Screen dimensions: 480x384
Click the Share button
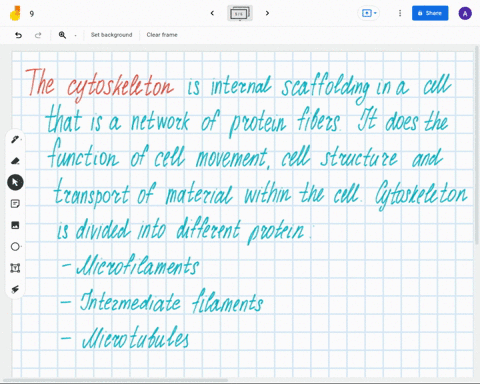click(x=430, y=13)
